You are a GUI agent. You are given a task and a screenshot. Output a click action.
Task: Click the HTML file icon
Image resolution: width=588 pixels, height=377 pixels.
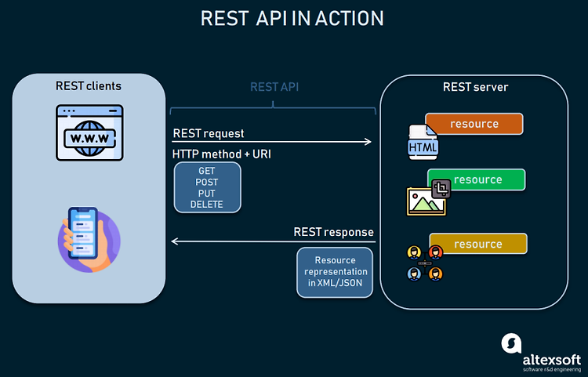click(x=423, y=143)
